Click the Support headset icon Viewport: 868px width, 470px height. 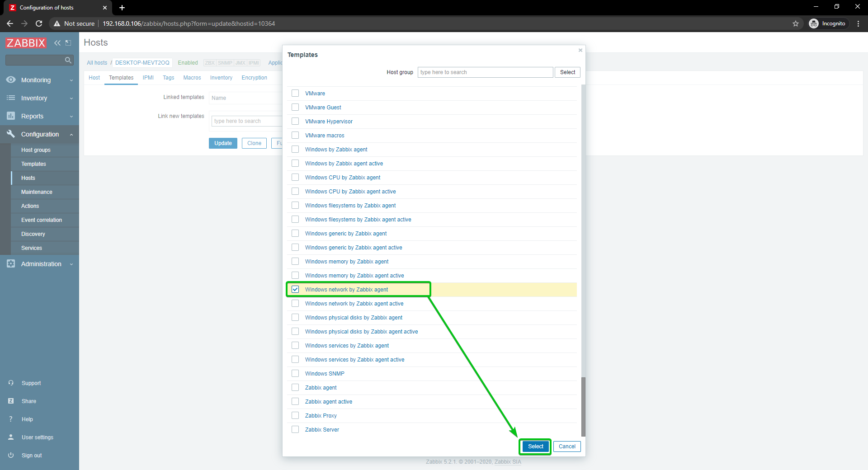11,383
